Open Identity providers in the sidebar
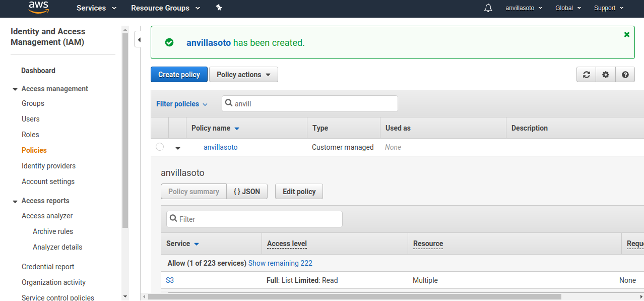The height and width of the screenshot is (301, 644). tap(48, 166)
